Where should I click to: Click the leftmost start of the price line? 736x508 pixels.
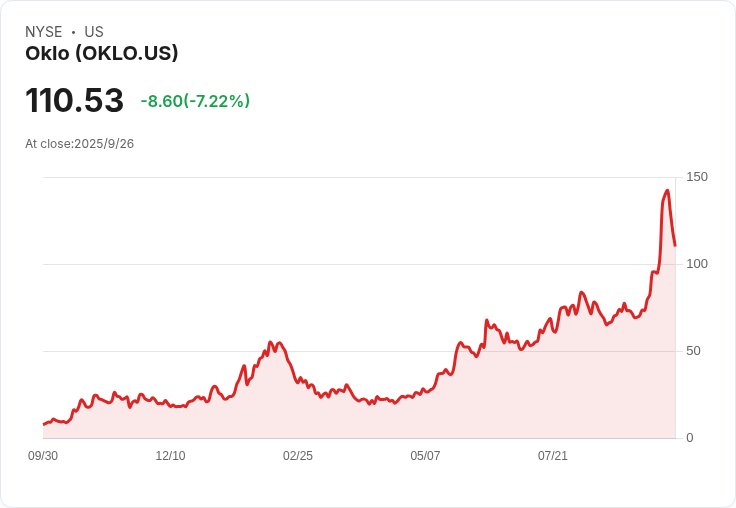(x=43, y=425)
